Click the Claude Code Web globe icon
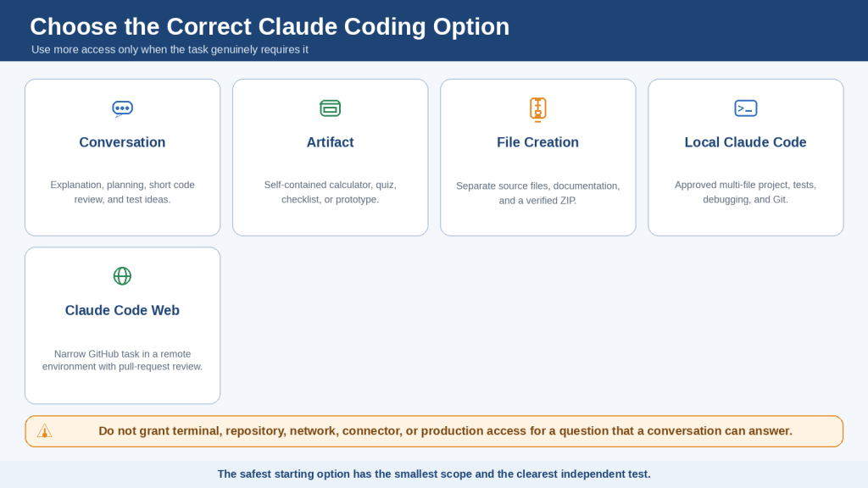The height and width of the screenshot is (488, 868). point(122,275)
